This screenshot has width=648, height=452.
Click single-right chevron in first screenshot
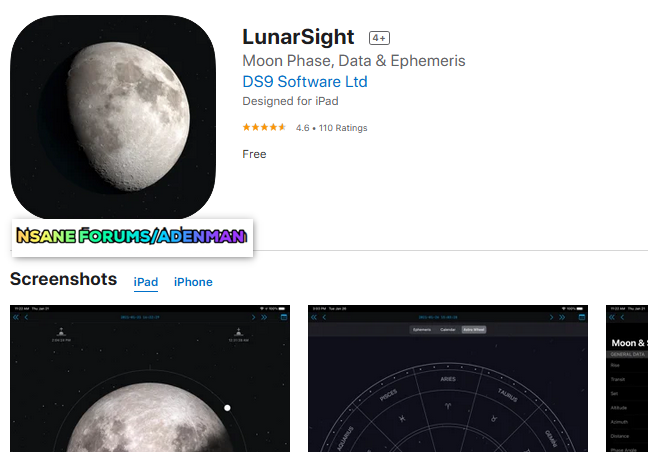click(x=253, y=317)
